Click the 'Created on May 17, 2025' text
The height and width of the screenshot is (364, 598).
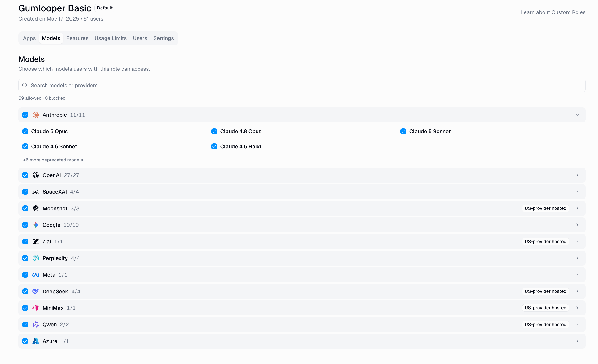click(x=49, y=19)
